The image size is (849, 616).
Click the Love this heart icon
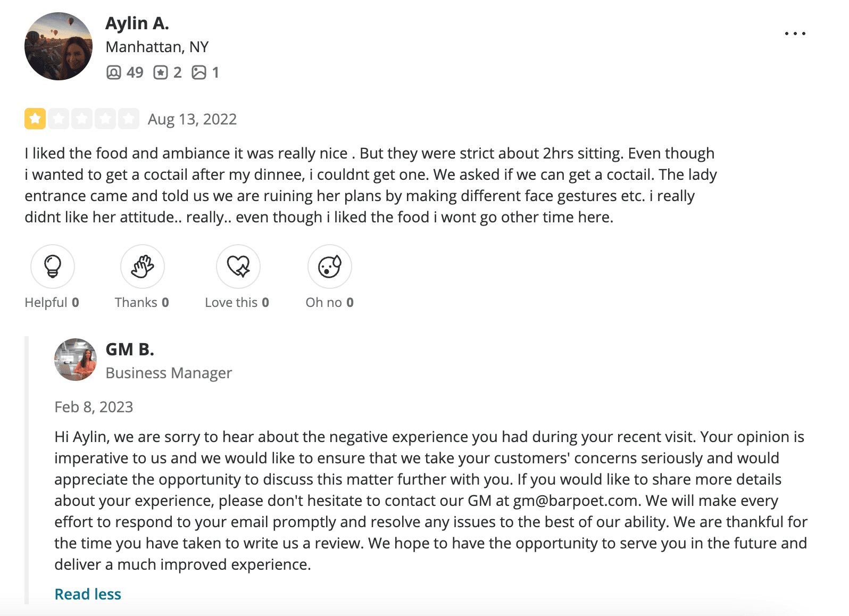[x=238, y=266]
